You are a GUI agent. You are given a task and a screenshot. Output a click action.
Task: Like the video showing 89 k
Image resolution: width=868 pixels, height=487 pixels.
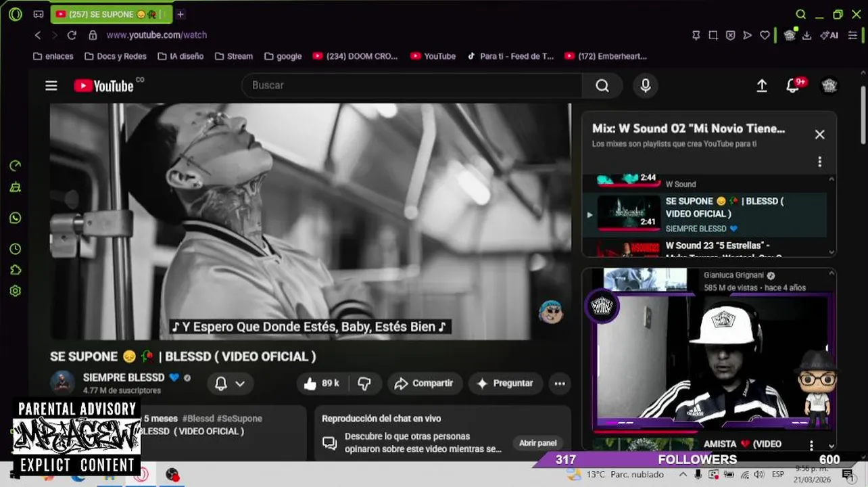click(x=321, y=384)
